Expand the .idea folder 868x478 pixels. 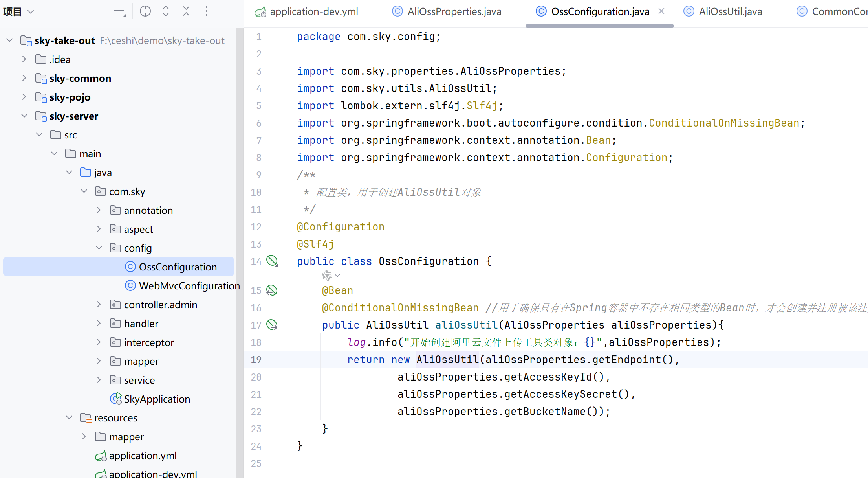pos(24,59)
